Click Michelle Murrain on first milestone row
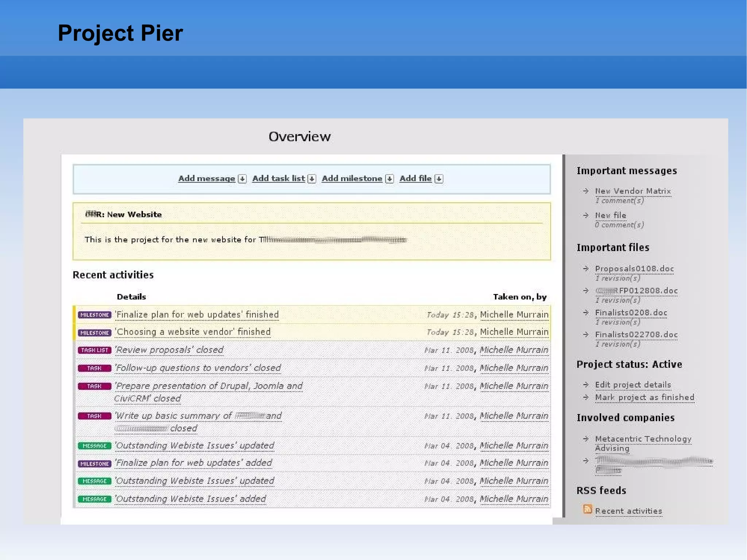The height and width of the screenshot is (560, 747). [514, 314]
